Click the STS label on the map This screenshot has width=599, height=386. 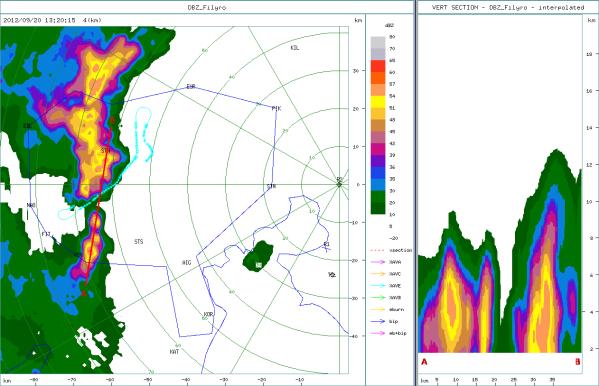tap(139, 242)
